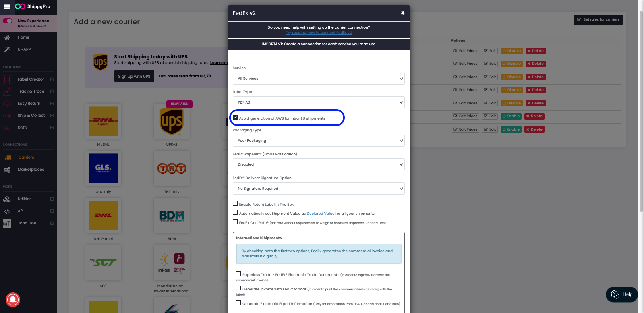Click Edit in the second row

coord(490,64)
